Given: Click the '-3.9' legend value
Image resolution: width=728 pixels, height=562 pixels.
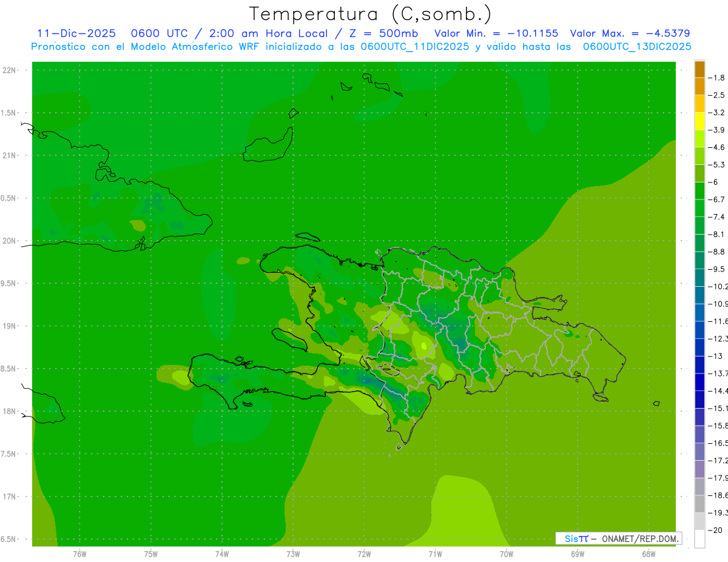Looking at the screenshot, I should [717, 130].
